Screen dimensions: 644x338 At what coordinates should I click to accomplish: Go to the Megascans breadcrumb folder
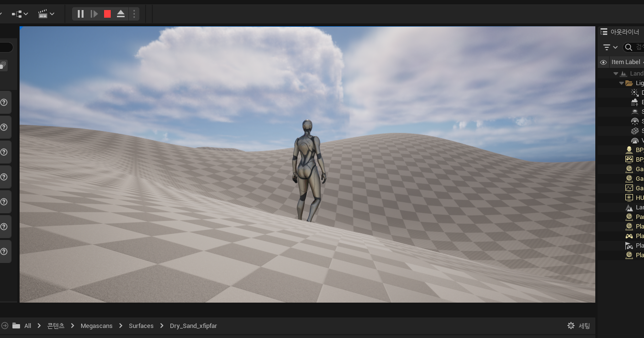point(96,326)
